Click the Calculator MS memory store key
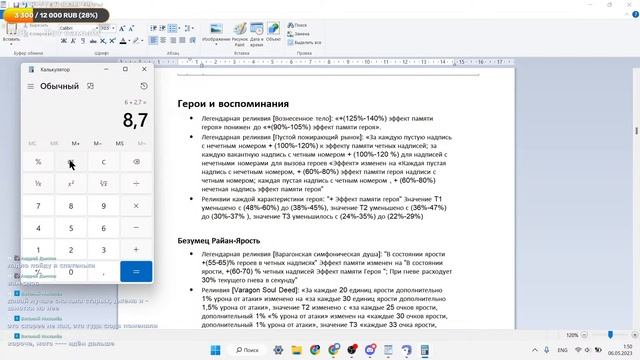 (120, 143)
